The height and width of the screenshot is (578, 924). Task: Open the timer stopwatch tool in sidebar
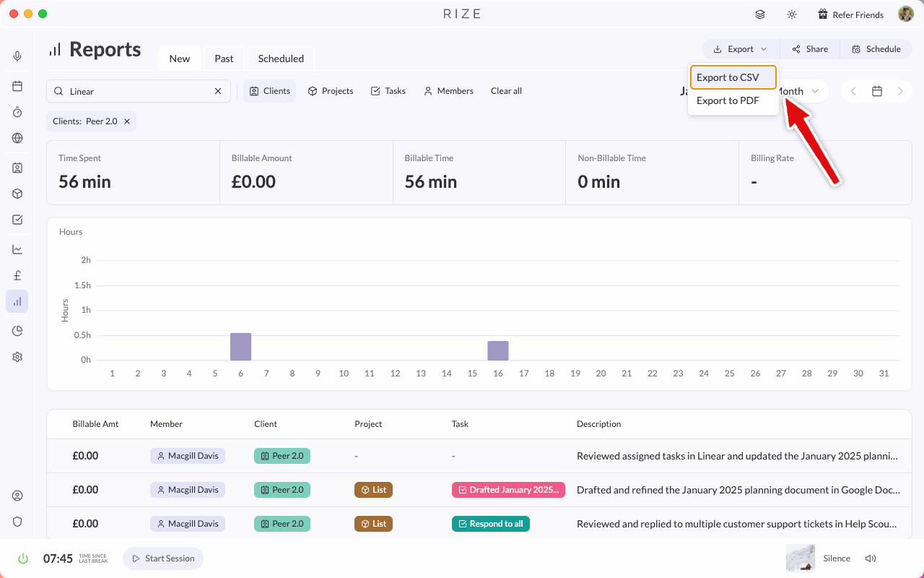tap(17, 112)
